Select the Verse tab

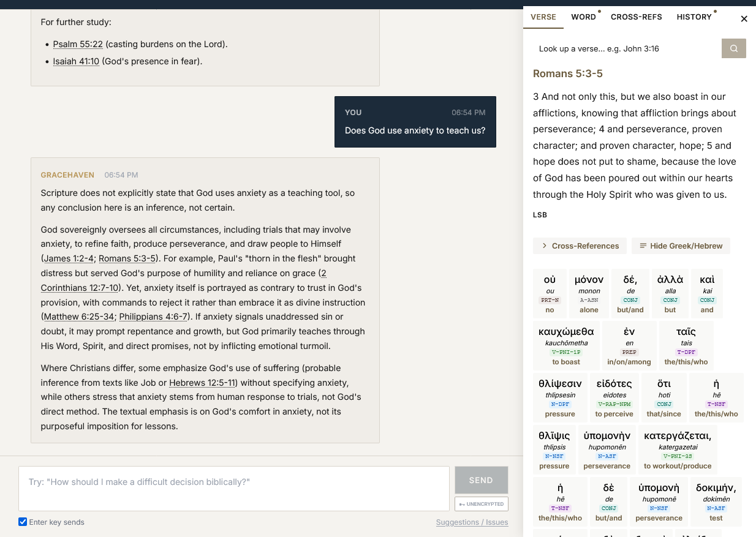543,17
